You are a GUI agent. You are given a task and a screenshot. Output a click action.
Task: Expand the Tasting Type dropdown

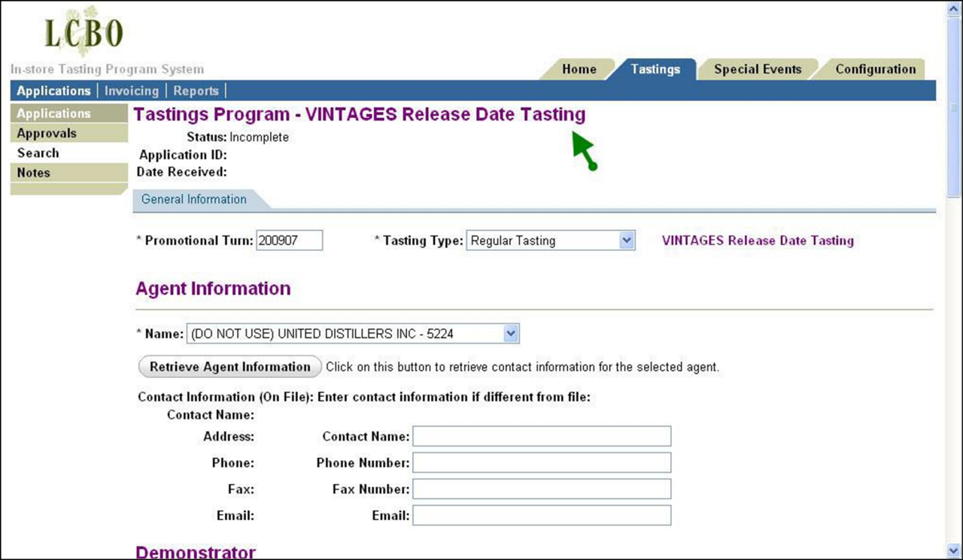(x=626, y=241)
